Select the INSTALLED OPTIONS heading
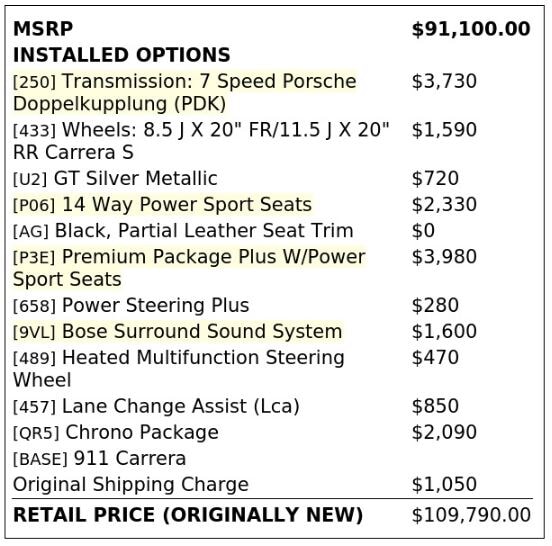The width and height of the screenshot is (552, 546). pos(121,55)
